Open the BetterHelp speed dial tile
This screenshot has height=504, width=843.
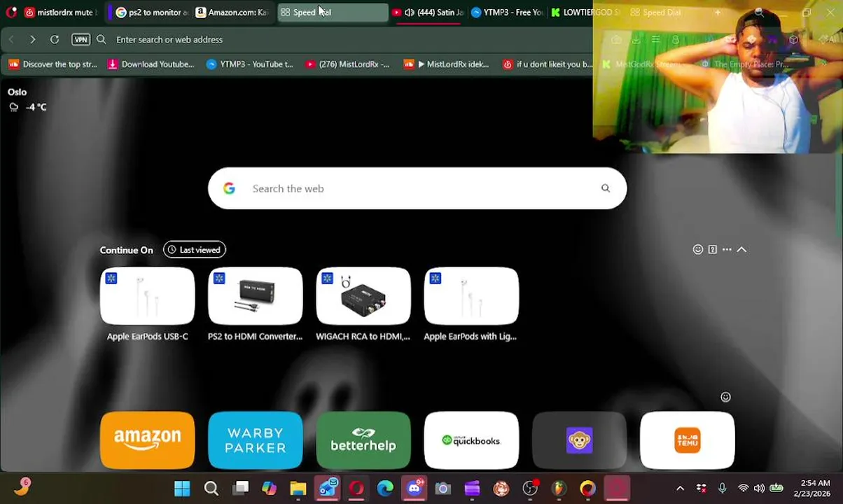pyautogui.click(x=363, y=440)
